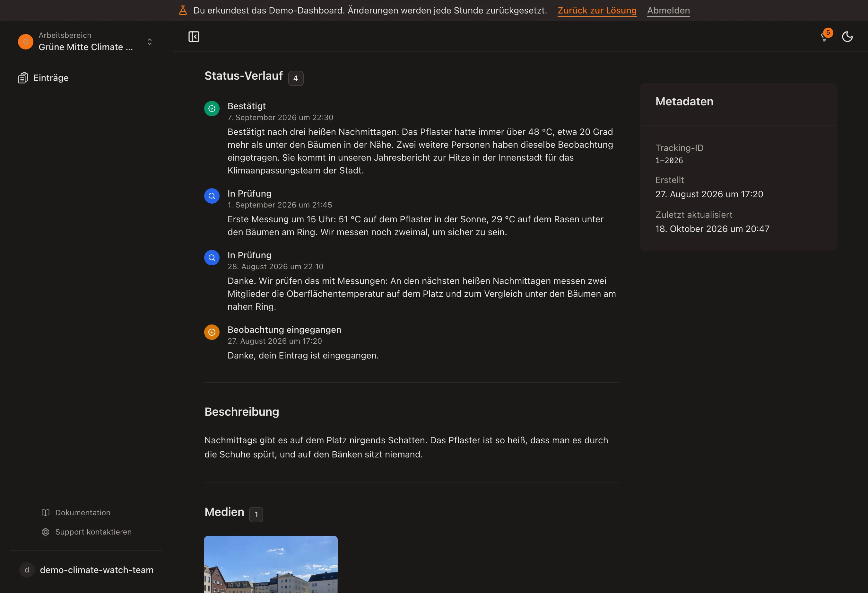Click the green Bestätigt status icon
Screen dimensions: 868x593
click(212, 109)
